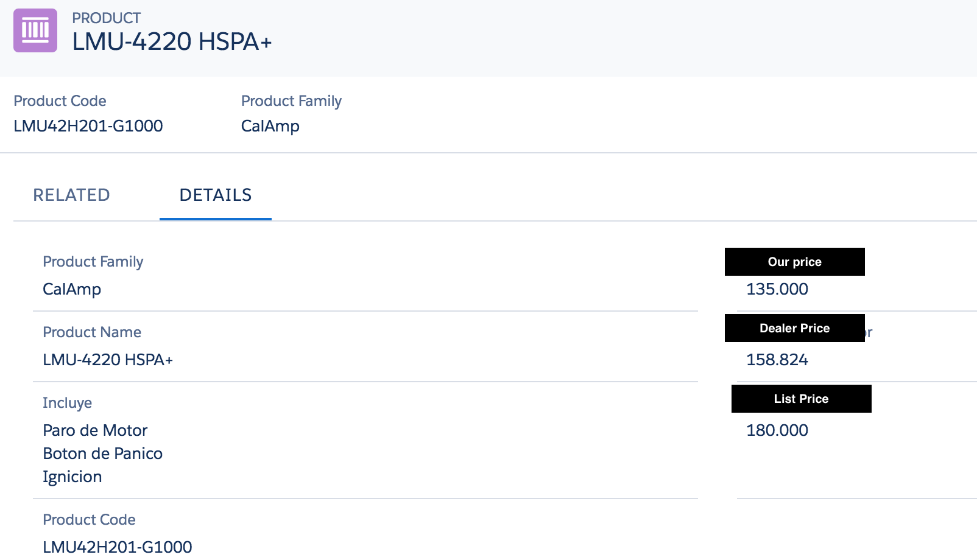Click the Product Code value in details

[x=118, y=547]
